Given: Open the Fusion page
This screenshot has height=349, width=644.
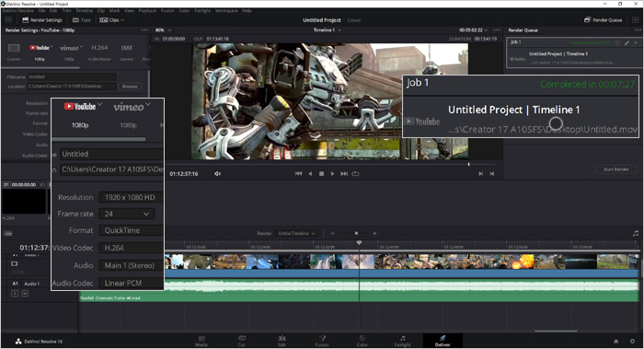Looking at the screenshot, I should 322,341.
